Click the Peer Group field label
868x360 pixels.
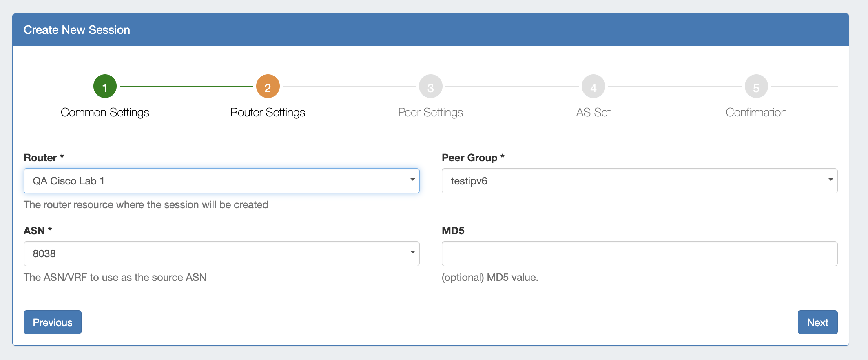[x=469, y=158]
